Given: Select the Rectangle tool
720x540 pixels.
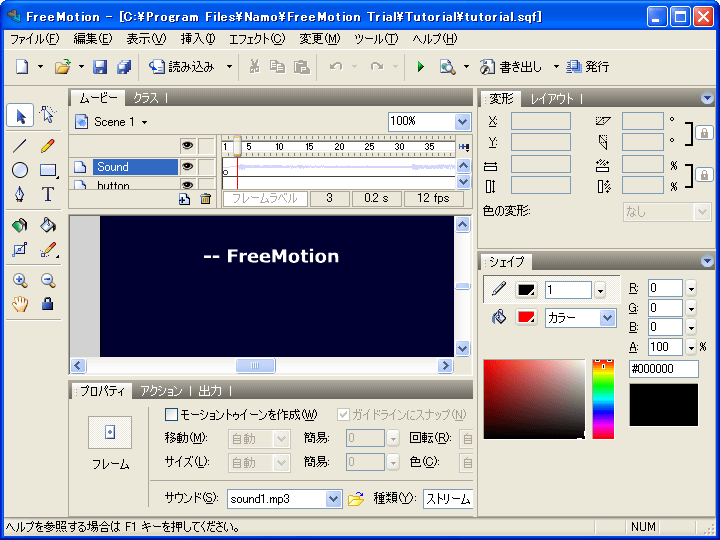Looking at the screenshot, I should coord(48,170).
